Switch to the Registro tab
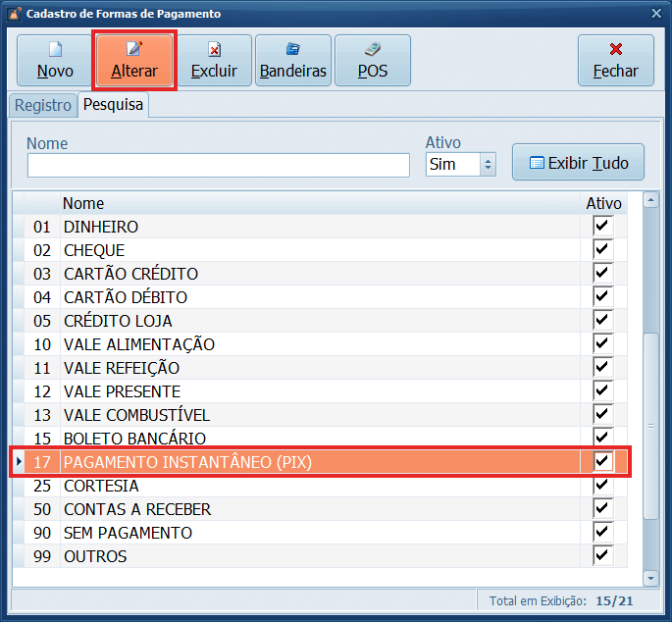The image size is (672, 622). click(x=42, y=105)
